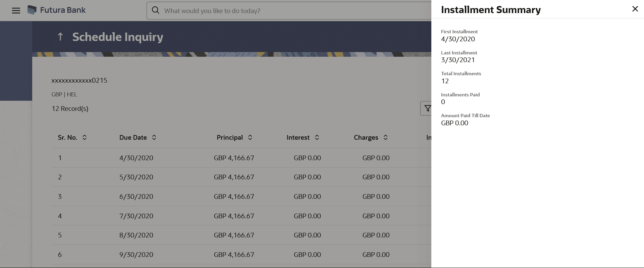Click the Charges column header label

(366, 137)
